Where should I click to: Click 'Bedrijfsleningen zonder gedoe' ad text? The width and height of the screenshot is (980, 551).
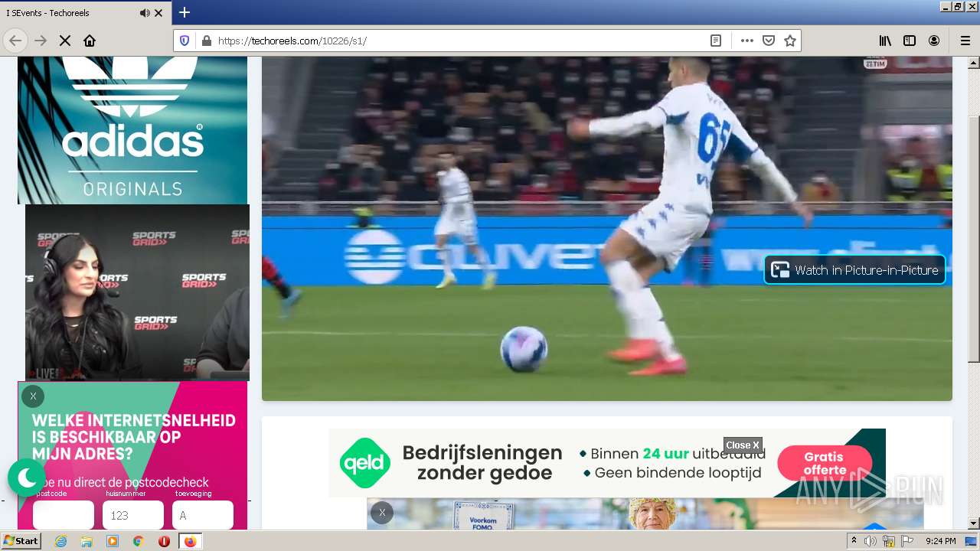(x=482, y=463)
